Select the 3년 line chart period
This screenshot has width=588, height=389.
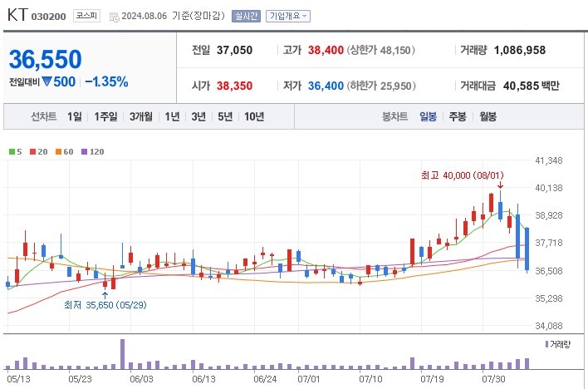click(x=198, y=116)
